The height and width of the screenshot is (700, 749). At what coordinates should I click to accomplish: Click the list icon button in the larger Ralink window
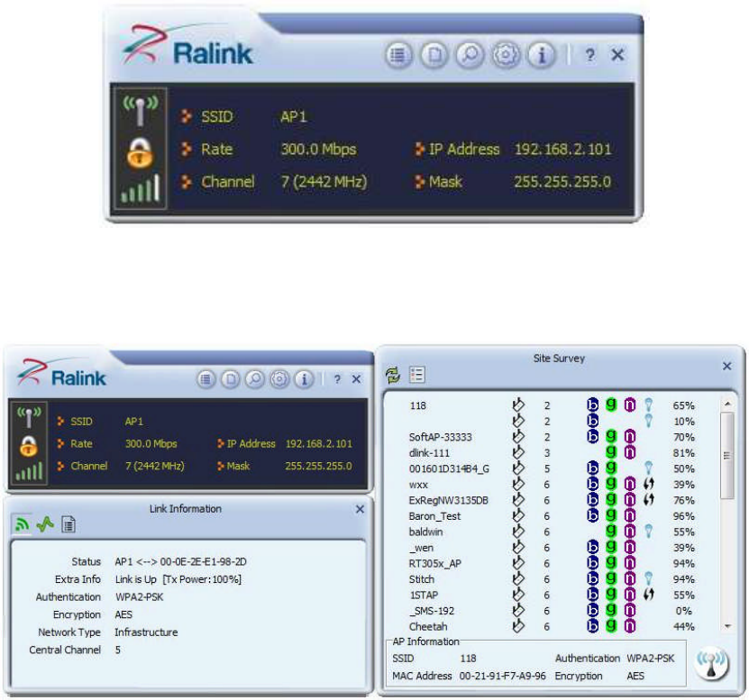(398, 55)
